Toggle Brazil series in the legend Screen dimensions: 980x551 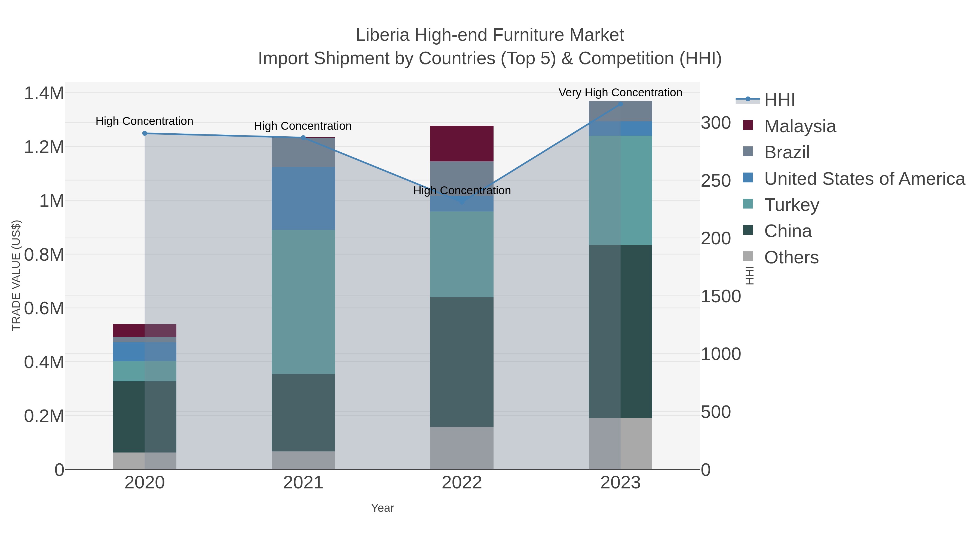coord(776,152)
